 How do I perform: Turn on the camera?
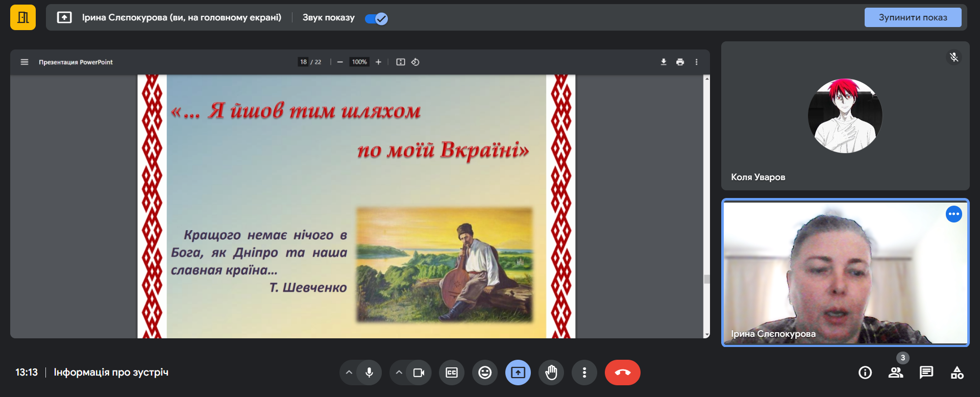coord(419,373)
